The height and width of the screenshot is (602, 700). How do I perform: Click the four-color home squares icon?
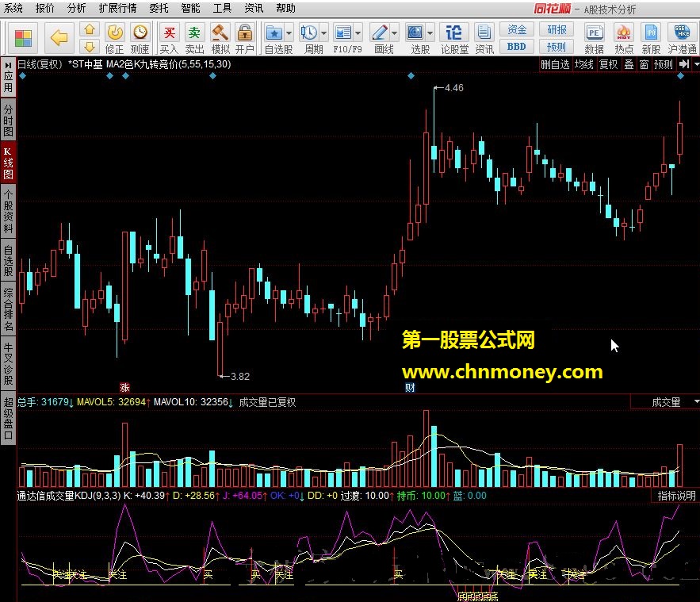[23, 38]
